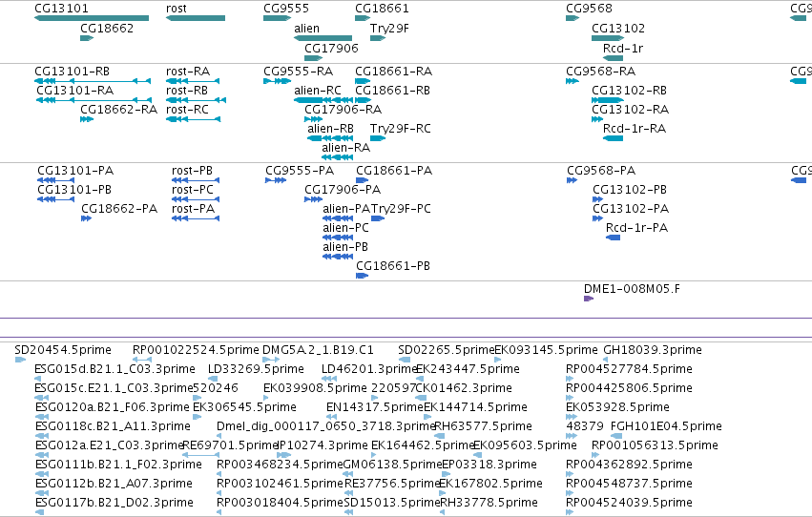Select the CG13102-RB transcript label
The width and height of the screenshot is (812, 517).
click(x=629, y=91)
